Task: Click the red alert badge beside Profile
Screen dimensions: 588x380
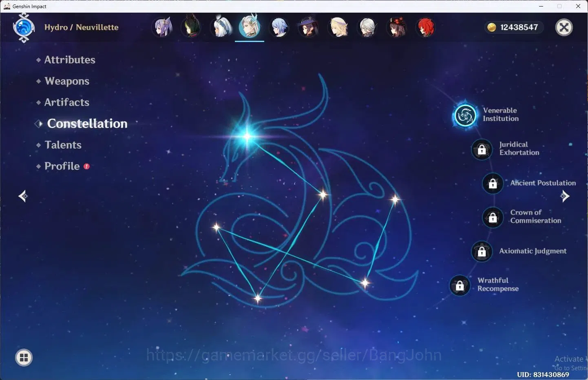Action: point(86,166)
